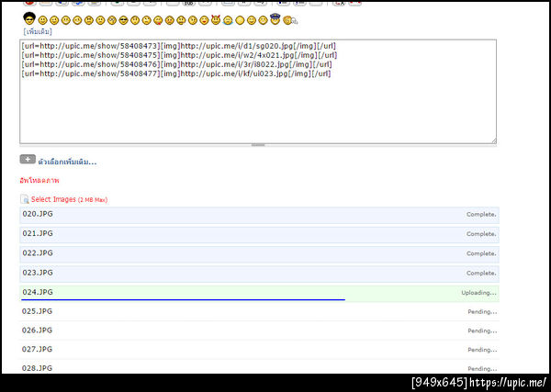551x392 pixels.
Task: Click the gray plus button for more options
Action: point(28,160)
